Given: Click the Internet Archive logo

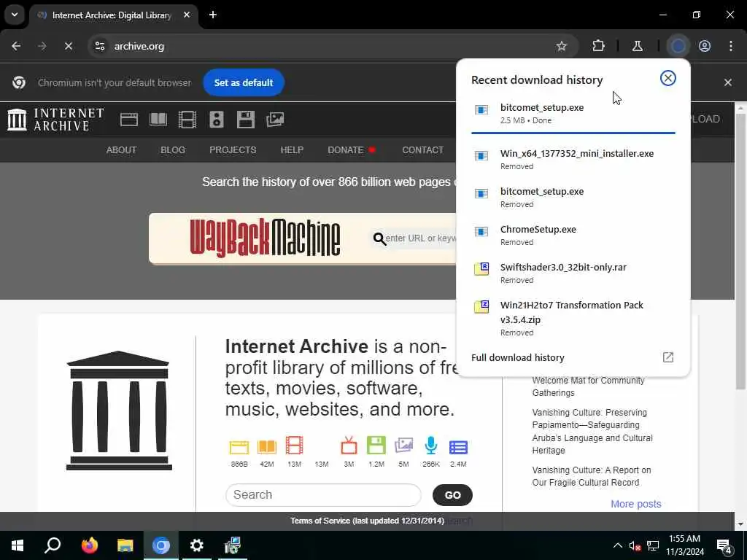Looking at the screenshot, I should point(55,120).
